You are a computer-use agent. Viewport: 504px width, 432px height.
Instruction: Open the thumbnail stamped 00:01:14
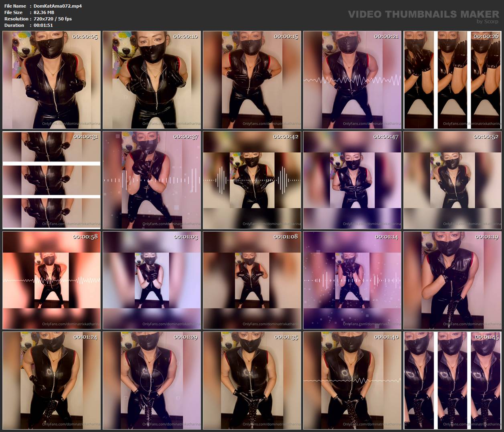coord(352,281)
